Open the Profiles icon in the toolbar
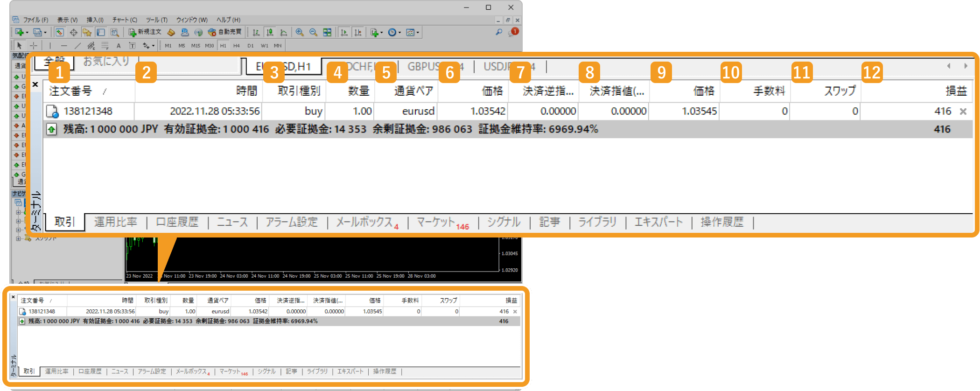 37,32
